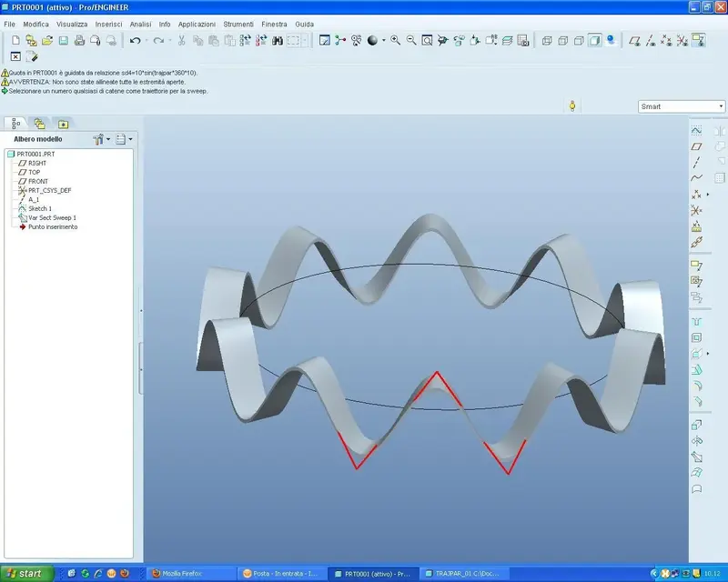The height and width of the screenshot is (582, 728).
Task: Select the datum Axis tool in right toolbar
Action: pyautogui.click(x=696, y=163)
